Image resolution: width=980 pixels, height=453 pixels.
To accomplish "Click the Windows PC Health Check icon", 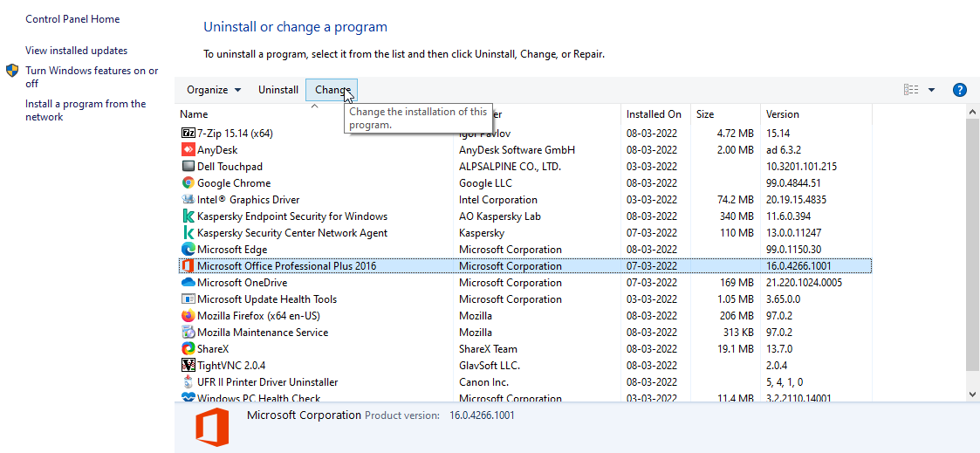I will [188, 397].
